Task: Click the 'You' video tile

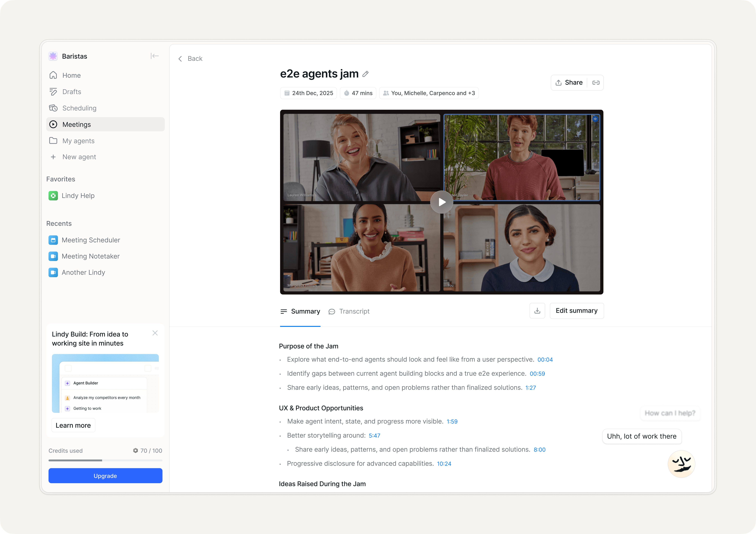Action: (x=522, y=248)
